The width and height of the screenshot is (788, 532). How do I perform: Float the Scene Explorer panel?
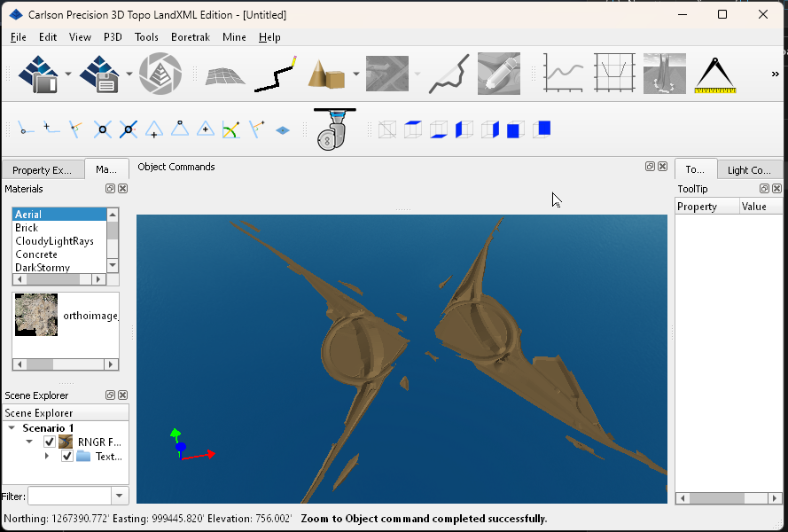tap(111, 395)
